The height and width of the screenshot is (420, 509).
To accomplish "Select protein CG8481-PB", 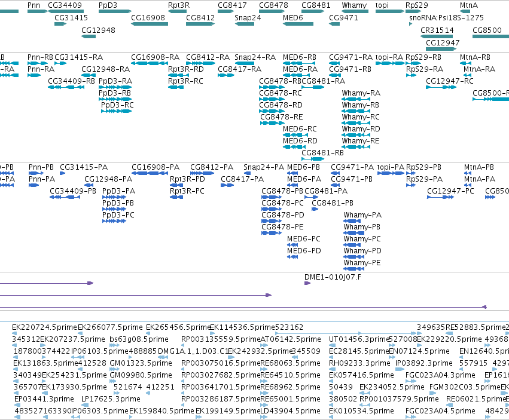I will tap(315, 209).
